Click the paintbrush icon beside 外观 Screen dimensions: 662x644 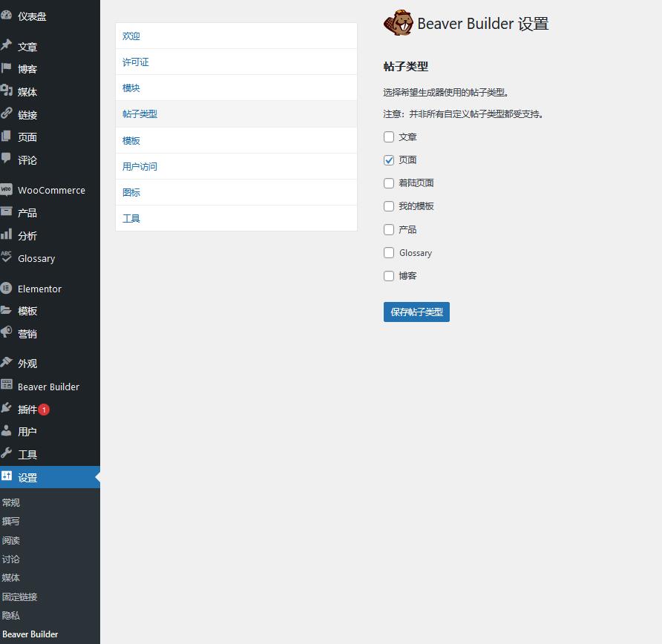(x=6, y=363)
